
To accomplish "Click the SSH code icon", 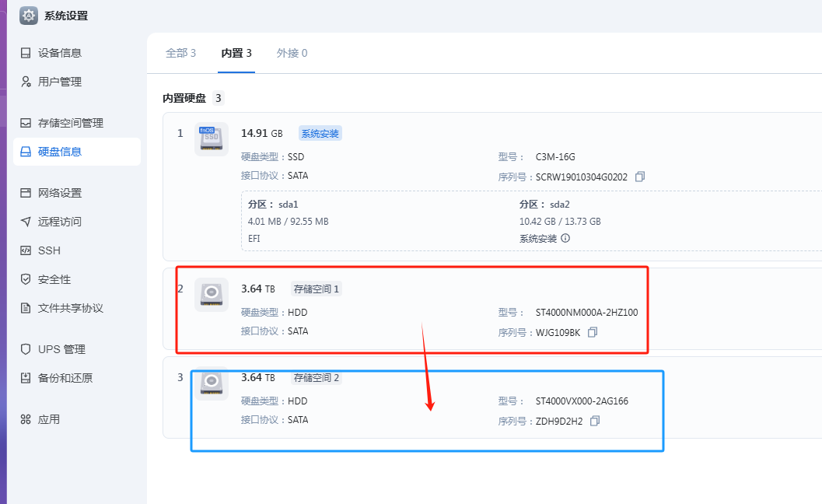I will coord(26,250).
